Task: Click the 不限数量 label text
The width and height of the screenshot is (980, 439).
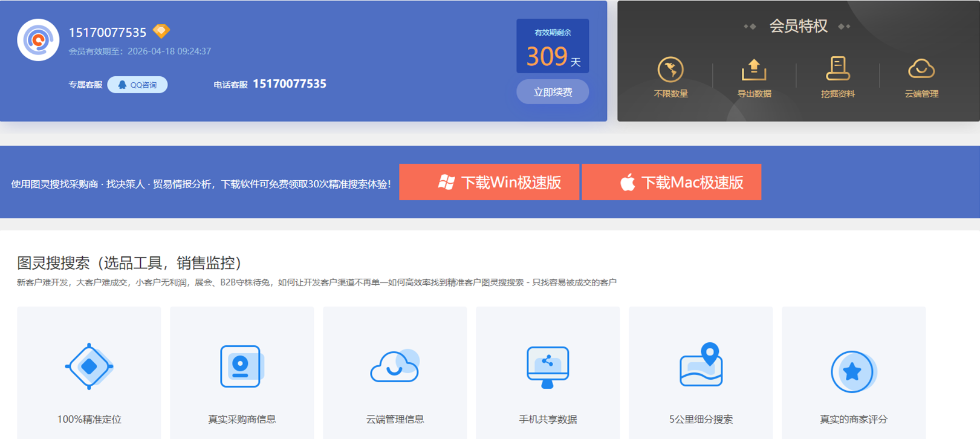Action: click(x=670, y=94)
